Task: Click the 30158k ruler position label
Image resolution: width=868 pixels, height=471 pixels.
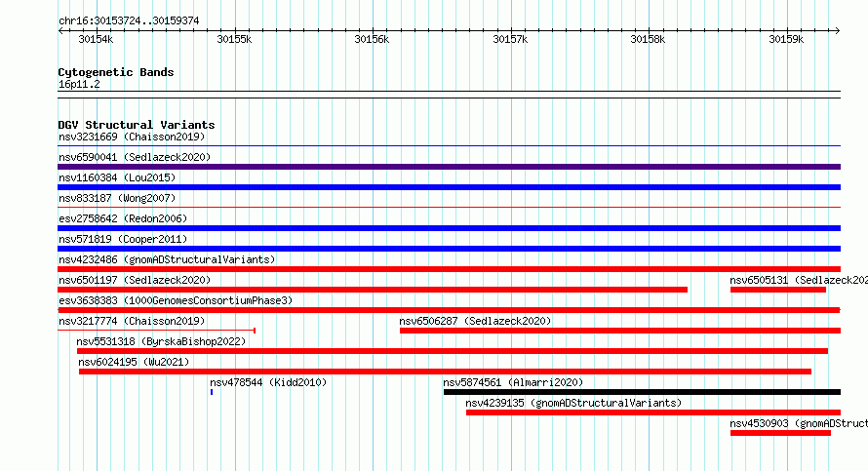Action: 649,39
